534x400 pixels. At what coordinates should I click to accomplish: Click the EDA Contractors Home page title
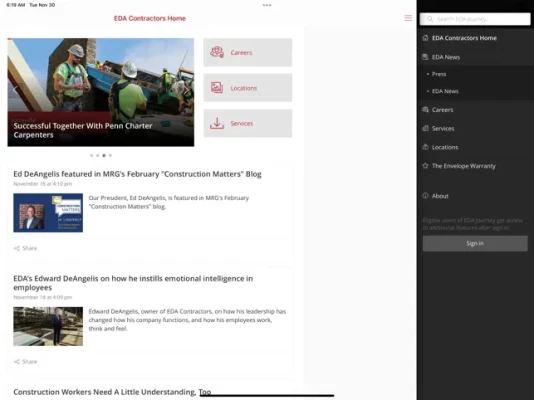150,18
